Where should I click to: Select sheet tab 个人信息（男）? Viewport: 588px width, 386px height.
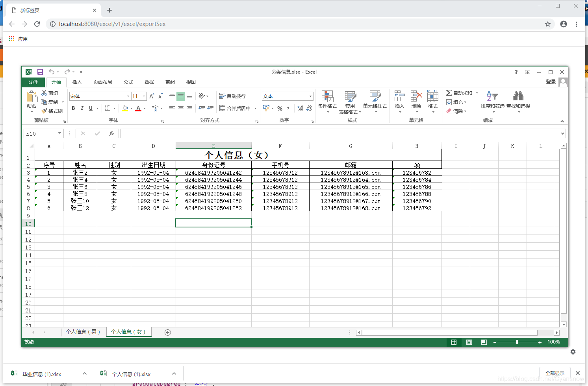pyautogui.click(x=83, y=332)
